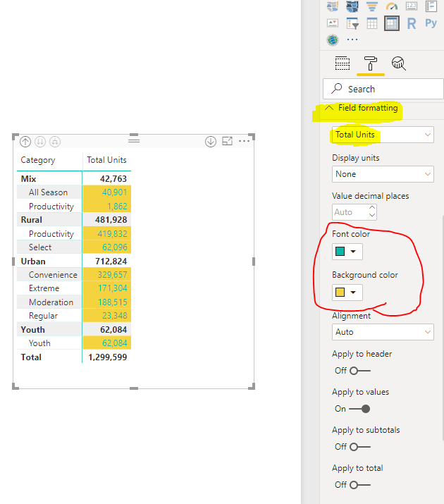Click the Total Units column header
Screen dimensions: 444x504
coord(106,160)
